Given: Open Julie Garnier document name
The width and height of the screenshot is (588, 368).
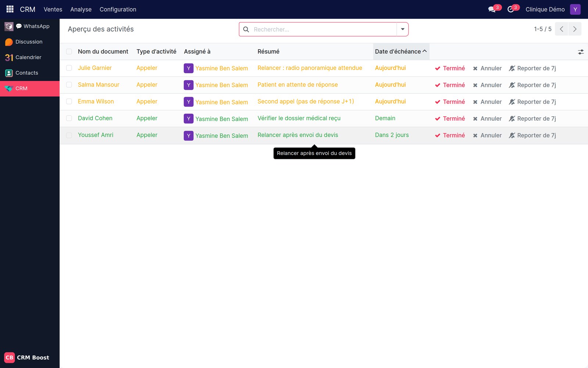Looking at the screenshot, I should 95,68.
